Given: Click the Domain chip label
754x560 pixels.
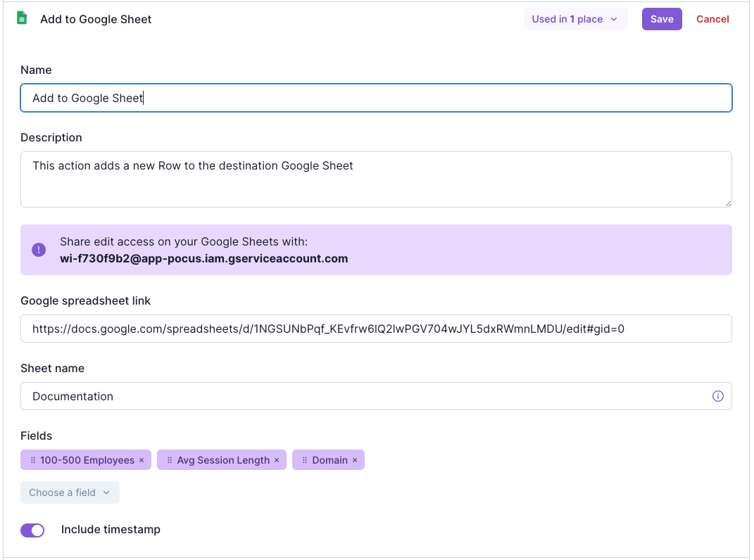Looking at the screenshot, I should click(330, 460).
